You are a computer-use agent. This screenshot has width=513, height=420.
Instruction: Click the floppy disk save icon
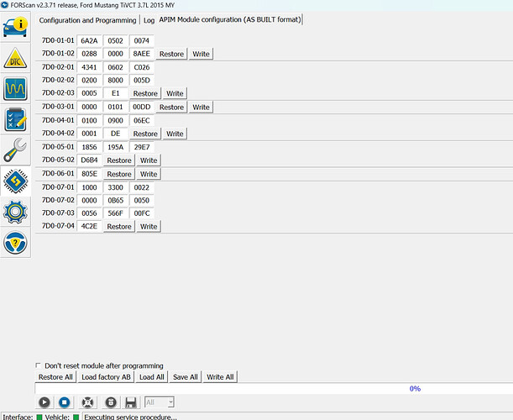131,402
